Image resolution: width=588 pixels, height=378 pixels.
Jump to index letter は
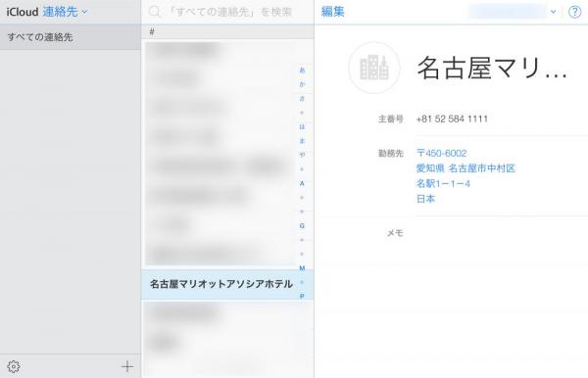coord(302,126)
